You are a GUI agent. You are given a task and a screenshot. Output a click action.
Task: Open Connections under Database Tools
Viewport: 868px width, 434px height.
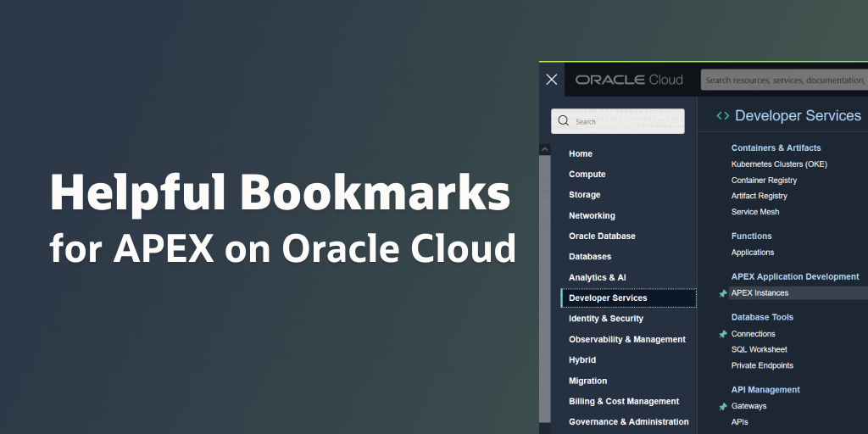753,334
